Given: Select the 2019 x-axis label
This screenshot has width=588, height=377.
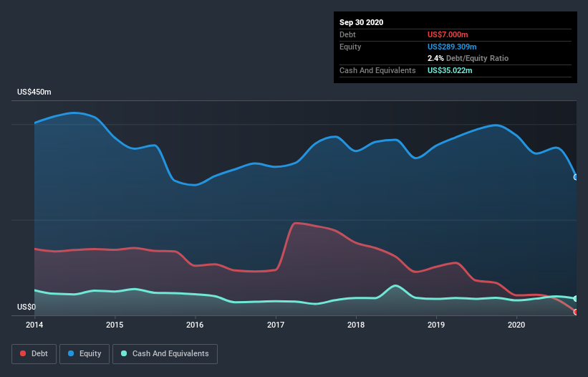Looking at the screenshot, I should pyautogui.click(x=436, y=325).
